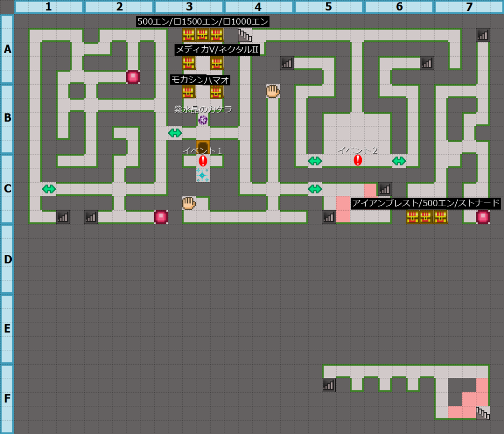
Task: Click the green double arrow left of イベント 2
Action: pyautogui.click(x=315, y=161)
